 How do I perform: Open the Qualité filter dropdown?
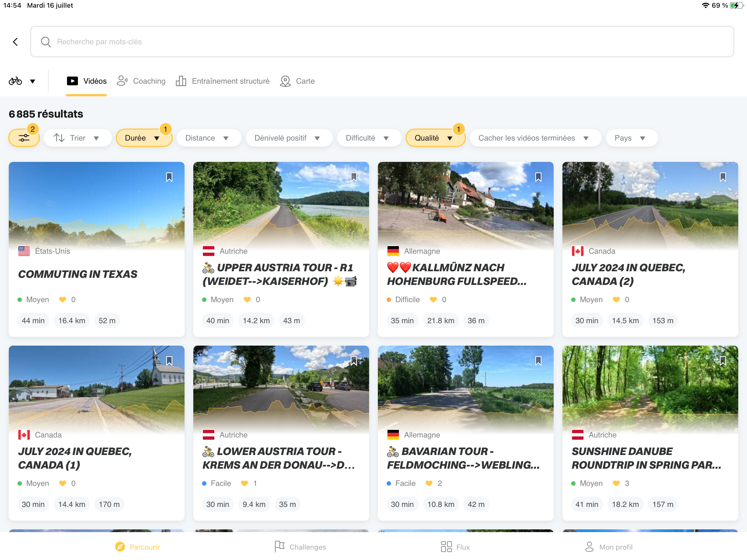435,138
